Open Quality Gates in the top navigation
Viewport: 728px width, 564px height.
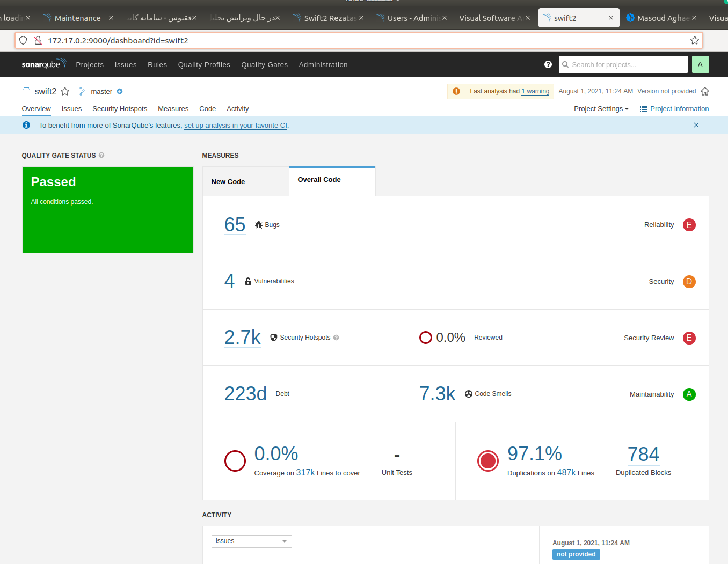264,65
